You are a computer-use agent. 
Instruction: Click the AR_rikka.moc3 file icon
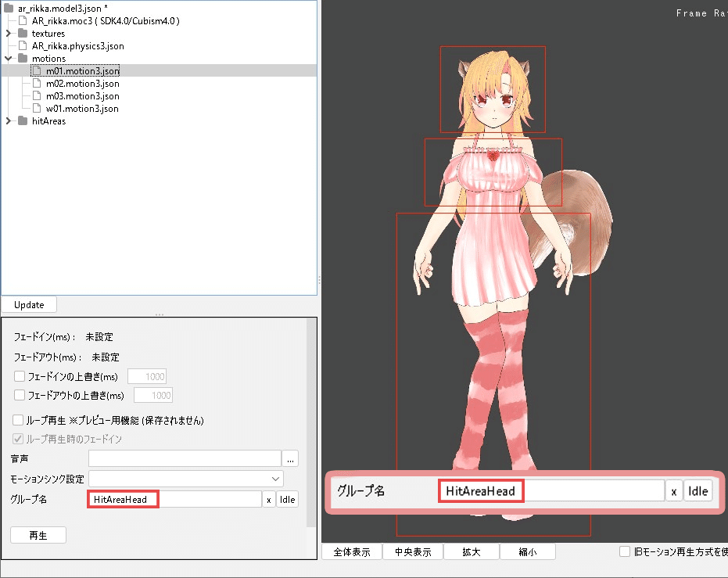pyautogui.click(x=22, y=20)
